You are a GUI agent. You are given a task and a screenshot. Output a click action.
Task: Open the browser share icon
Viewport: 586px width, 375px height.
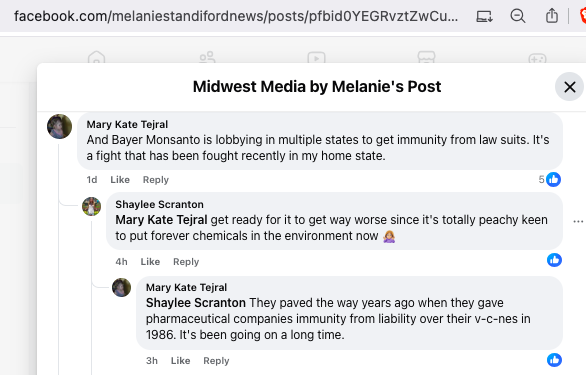click(x=552, y=16)
